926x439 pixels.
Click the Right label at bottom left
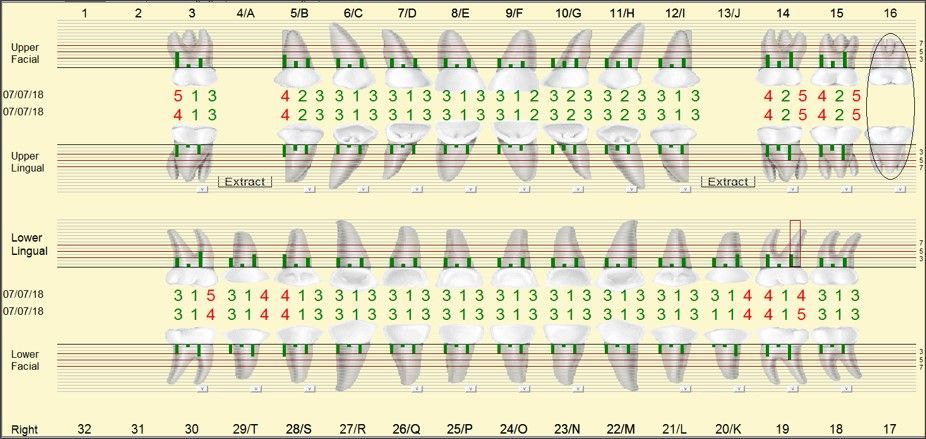click(x=23, y=429)
